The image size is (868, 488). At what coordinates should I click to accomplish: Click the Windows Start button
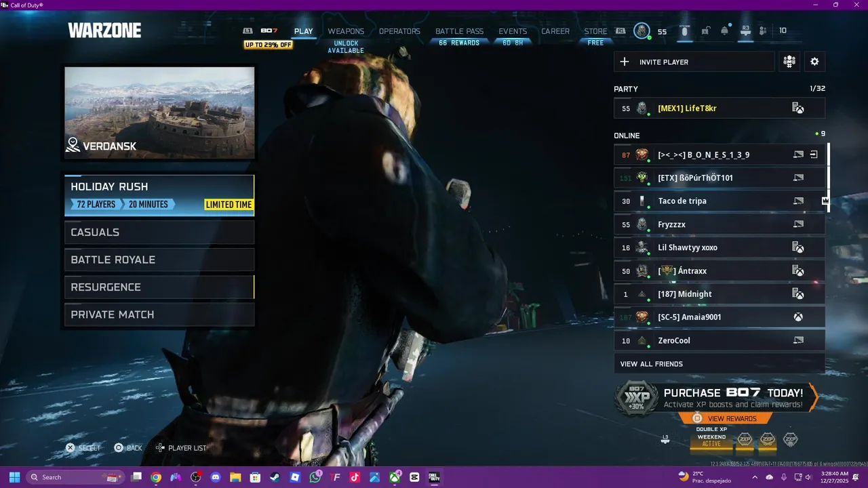pyautogui.click(x=14, y=477)
